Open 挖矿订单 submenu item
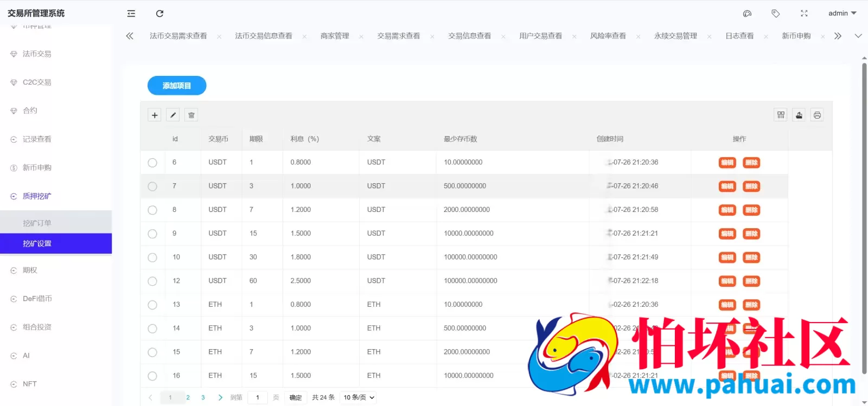The image size is (868, 406). [56, 223]
